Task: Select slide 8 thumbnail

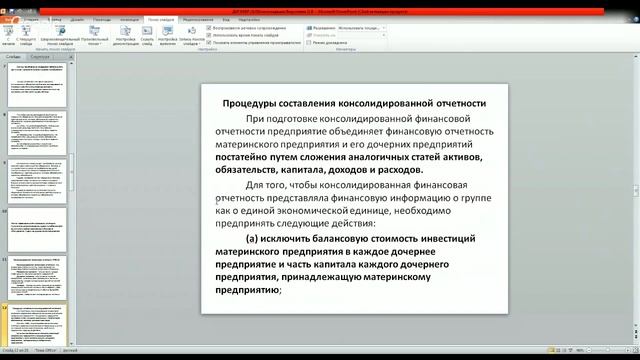Action: click(x=37, y=133)
